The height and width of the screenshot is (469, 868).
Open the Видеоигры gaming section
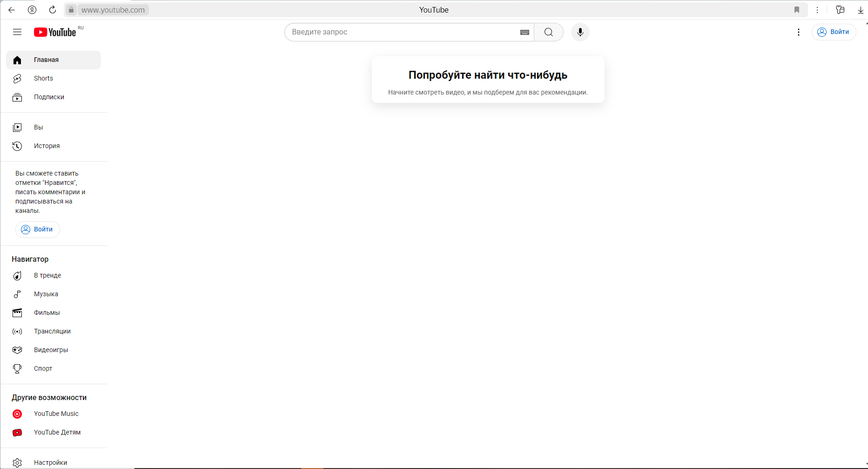click(51, 350)
